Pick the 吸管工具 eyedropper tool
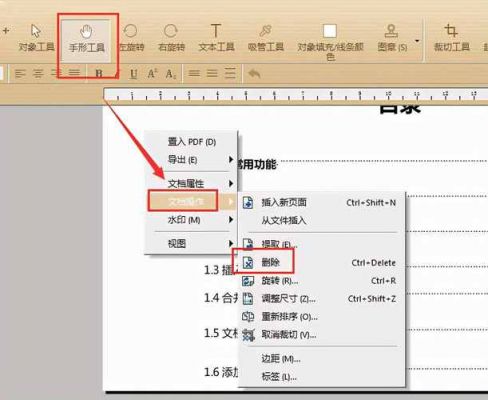Viewport: 488px width, 400px height. 265,38
